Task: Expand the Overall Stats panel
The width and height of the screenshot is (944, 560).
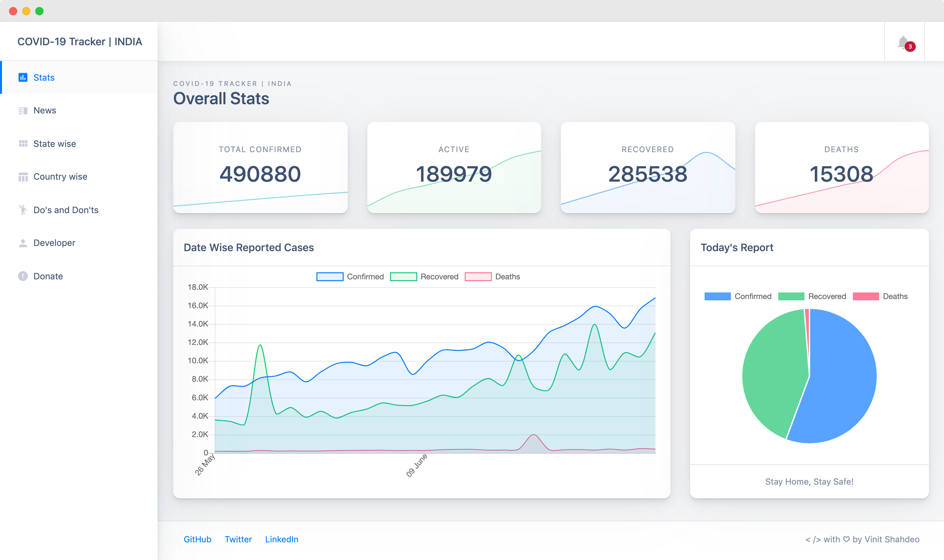Action: click(x=220, y=99)
